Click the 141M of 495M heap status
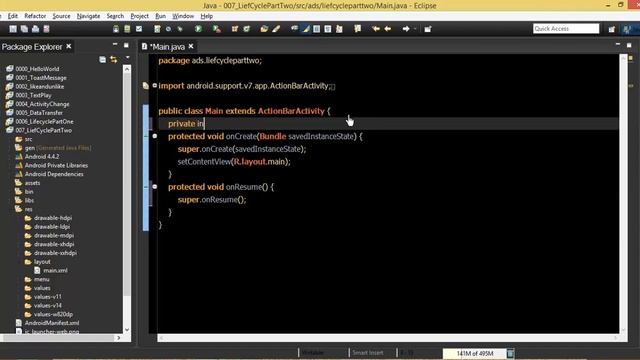Image resolution: width=640 pixels, height=360 pixels. coord(475,353)
